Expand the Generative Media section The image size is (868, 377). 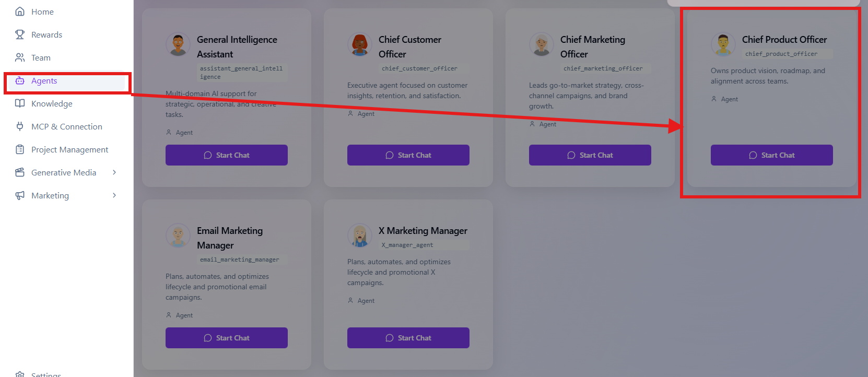click(x=114, y=172)
